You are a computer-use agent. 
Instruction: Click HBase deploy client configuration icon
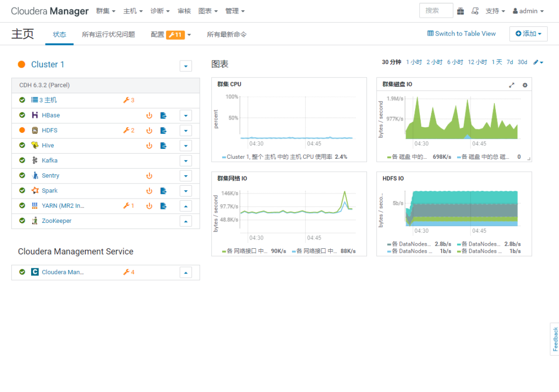coord(163,115)
